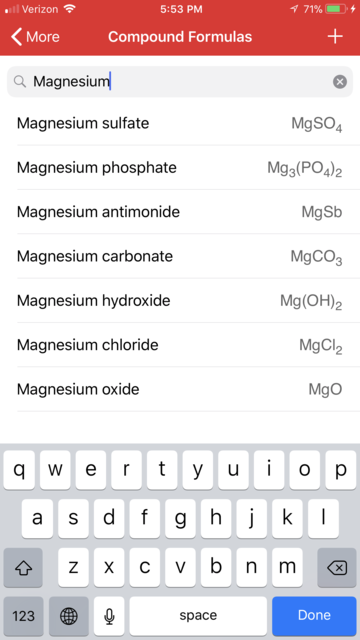360x640 pixels.
Task: Tap the backspace delete key
Action: click(337, 567)
